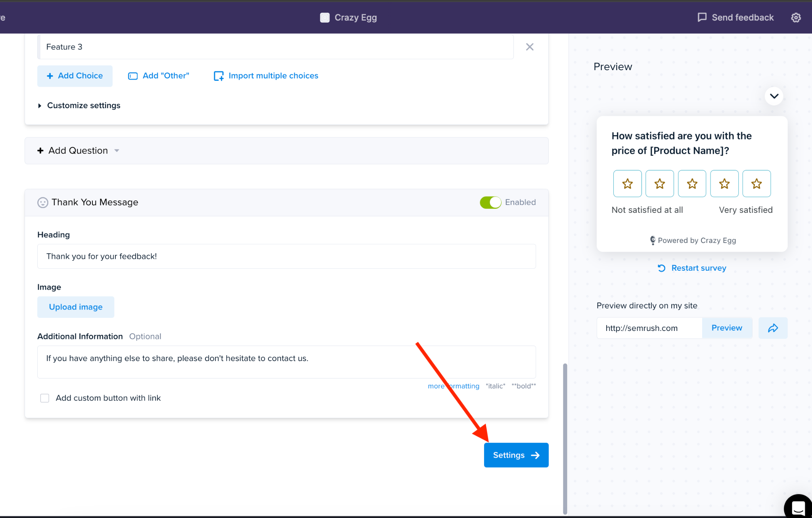Rate with the third star
Image resolution: width=812 pixels, height=518 pixels.
[692, 183]
